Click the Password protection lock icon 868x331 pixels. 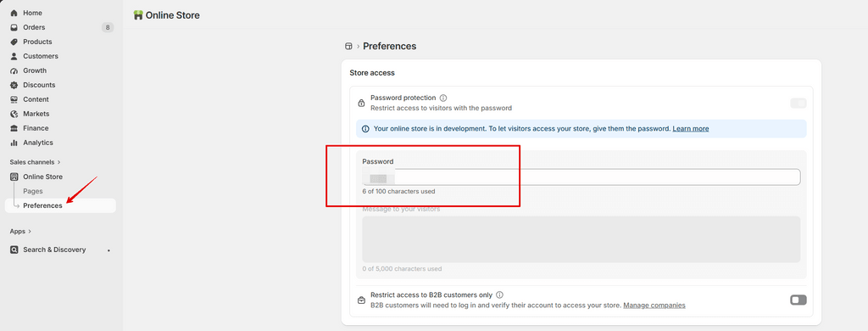[x=361, y=104]
